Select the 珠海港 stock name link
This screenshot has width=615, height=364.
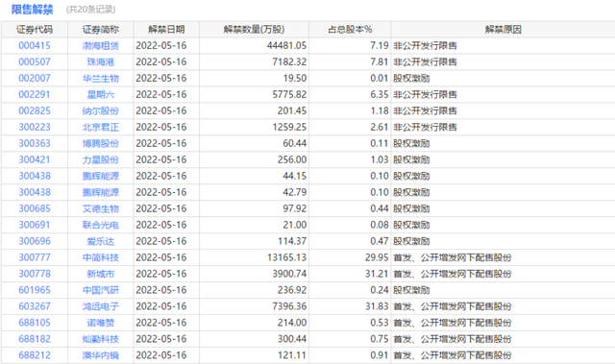coord(100,61)
